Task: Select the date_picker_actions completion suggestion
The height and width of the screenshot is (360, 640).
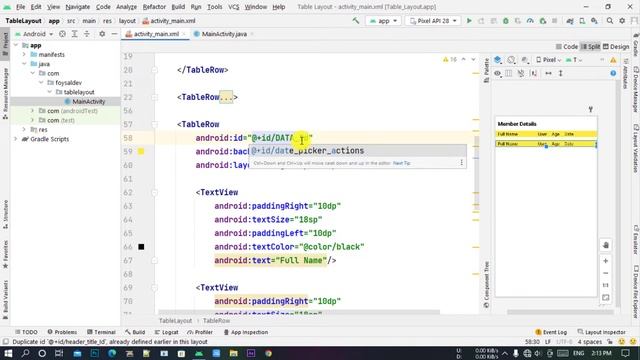Action: pos(358,151)
